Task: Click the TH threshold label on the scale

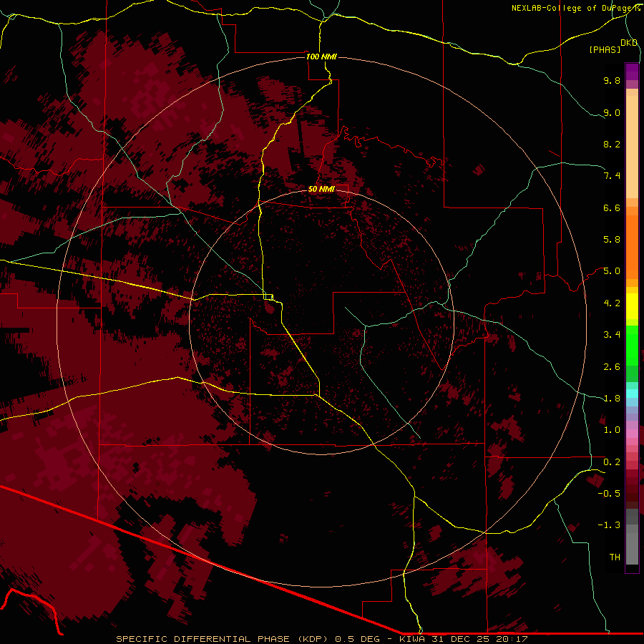Action: tap(615, 557)
